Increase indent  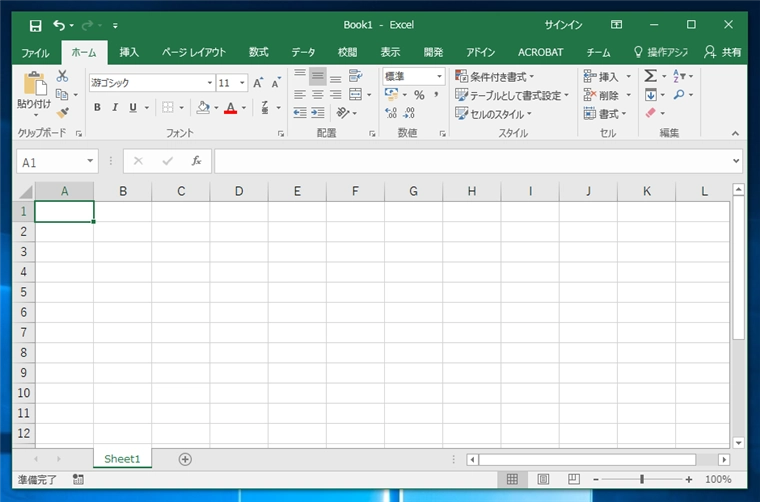pyautogui.click(x=318, y=113)
